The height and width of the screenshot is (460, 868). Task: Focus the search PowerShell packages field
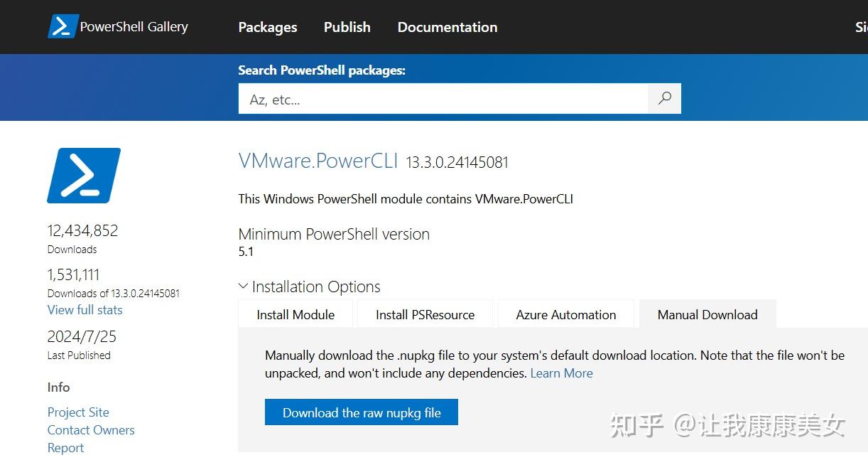[443, 100]
